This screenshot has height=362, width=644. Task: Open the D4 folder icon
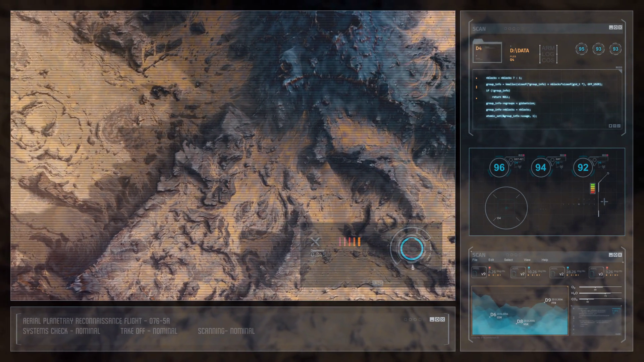click(487, 52)
